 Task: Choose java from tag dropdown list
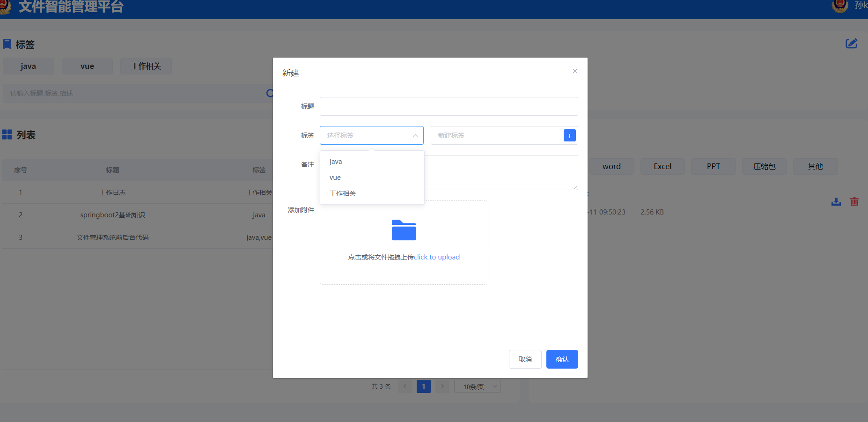click(372, 162)
